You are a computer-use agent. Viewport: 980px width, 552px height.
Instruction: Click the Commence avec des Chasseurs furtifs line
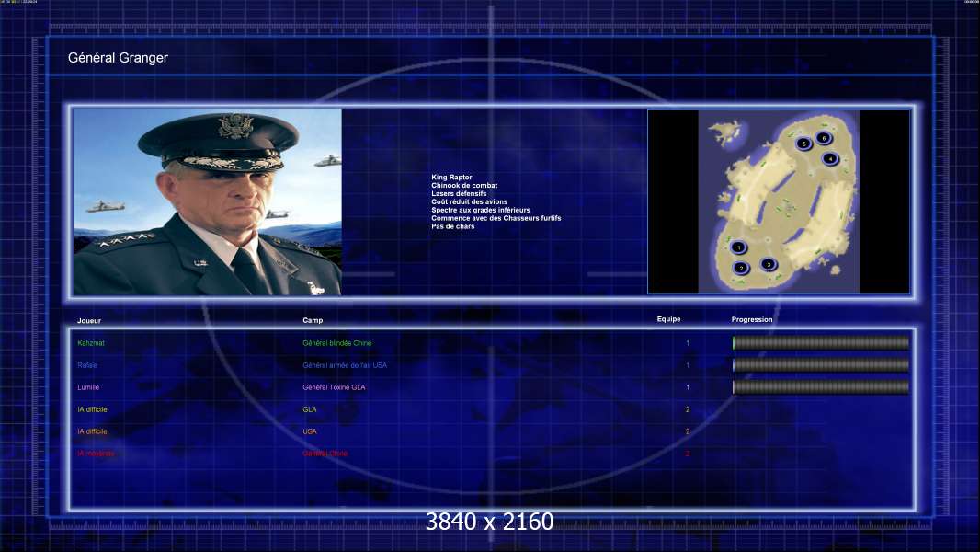pos(496,218)
